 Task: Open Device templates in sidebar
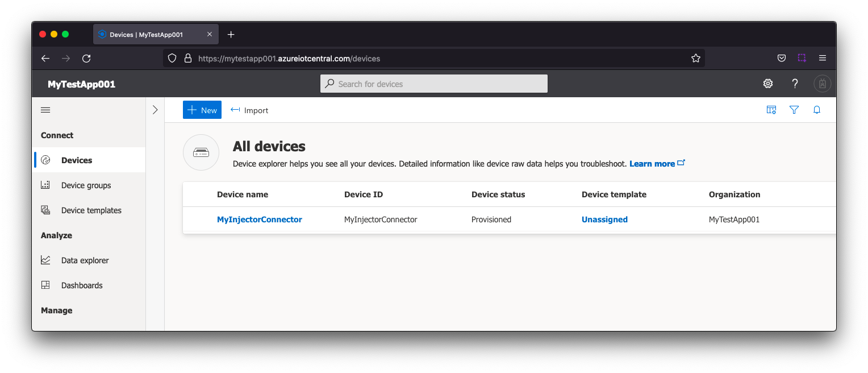[x=91, y=210]
